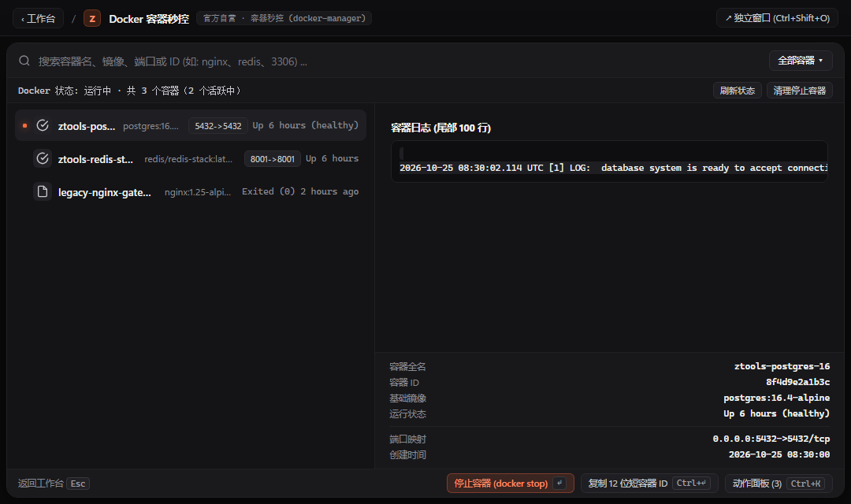Viewport: 851px width, 504px height.
Task: Click the database system ready log line
Action: (x=613, y=169)
